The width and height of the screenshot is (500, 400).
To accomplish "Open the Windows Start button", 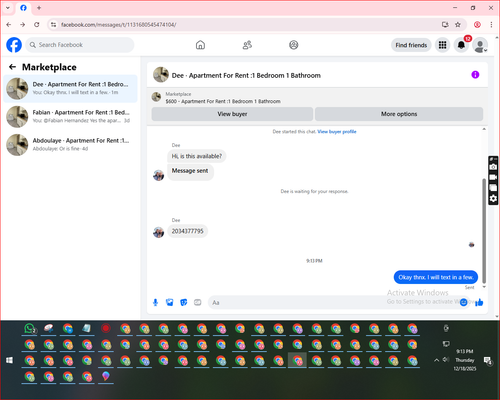I will pyautogui.click(x=9, y=360).
